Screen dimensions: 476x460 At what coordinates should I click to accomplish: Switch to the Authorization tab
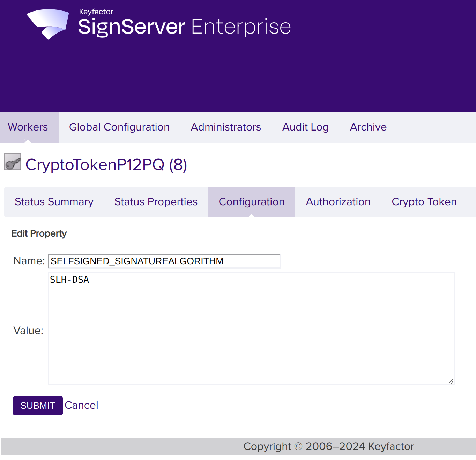(338, 202)
